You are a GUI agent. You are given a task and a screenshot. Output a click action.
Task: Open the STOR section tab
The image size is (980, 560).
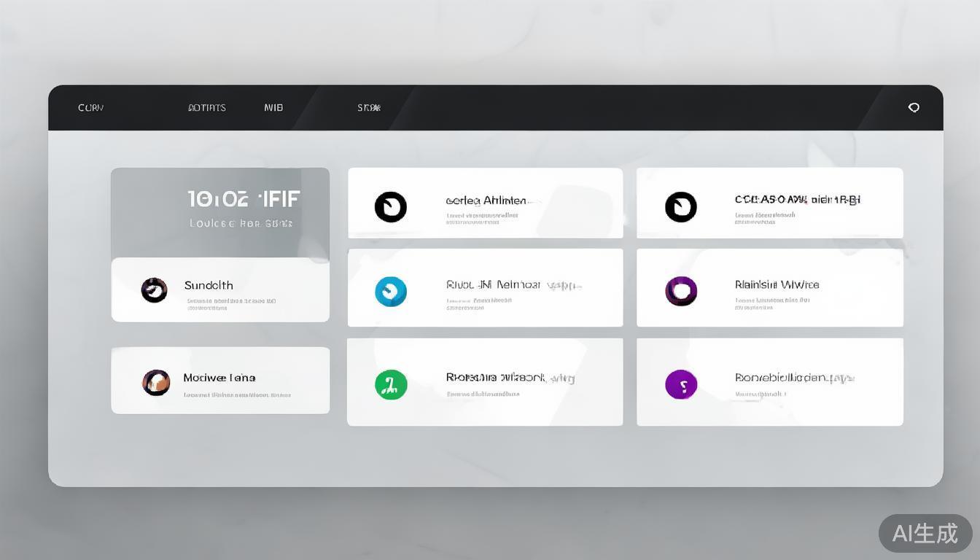369,107
